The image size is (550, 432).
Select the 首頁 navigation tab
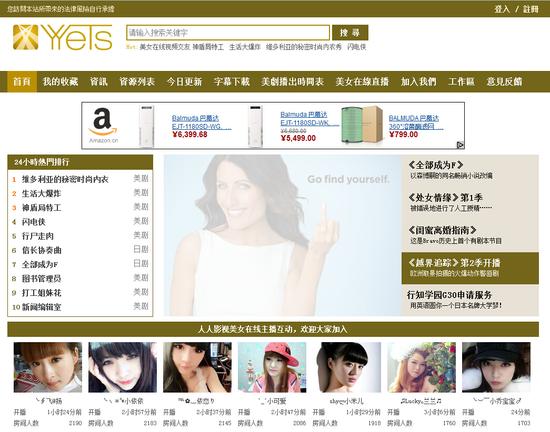point(22,82)
